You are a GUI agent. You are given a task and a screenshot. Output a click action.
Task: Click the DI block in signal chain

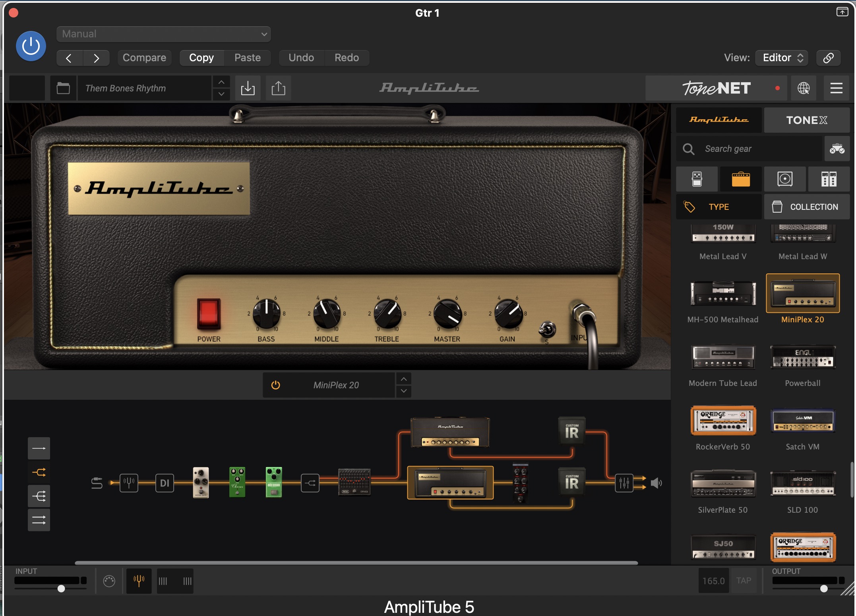coord(164,483)
